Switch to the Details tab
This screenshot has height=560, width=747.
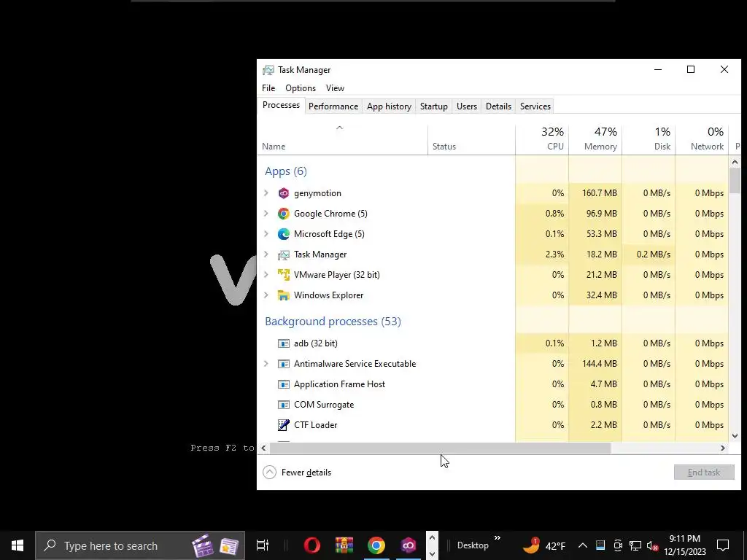click(x=498, y=106)
